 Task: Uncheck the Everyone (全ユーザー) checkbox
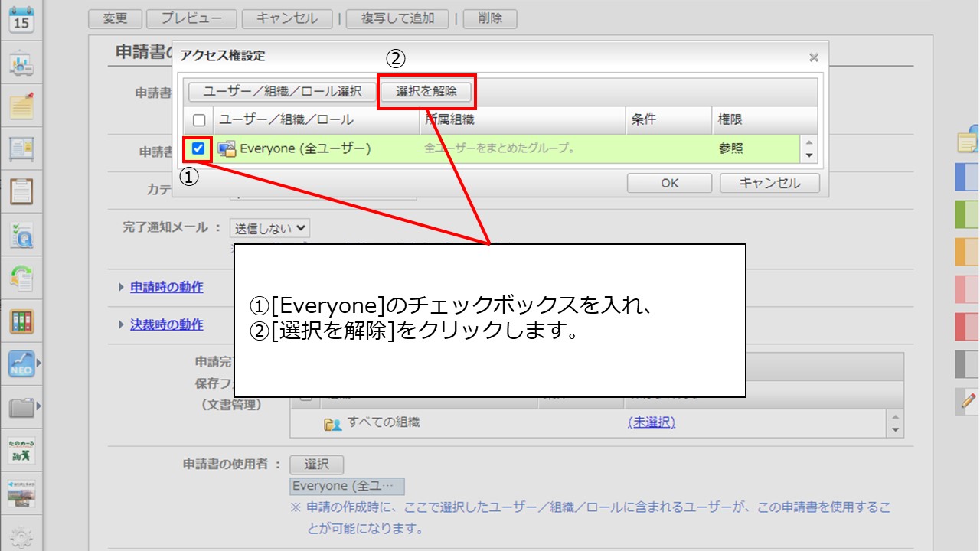pos(198,148)
